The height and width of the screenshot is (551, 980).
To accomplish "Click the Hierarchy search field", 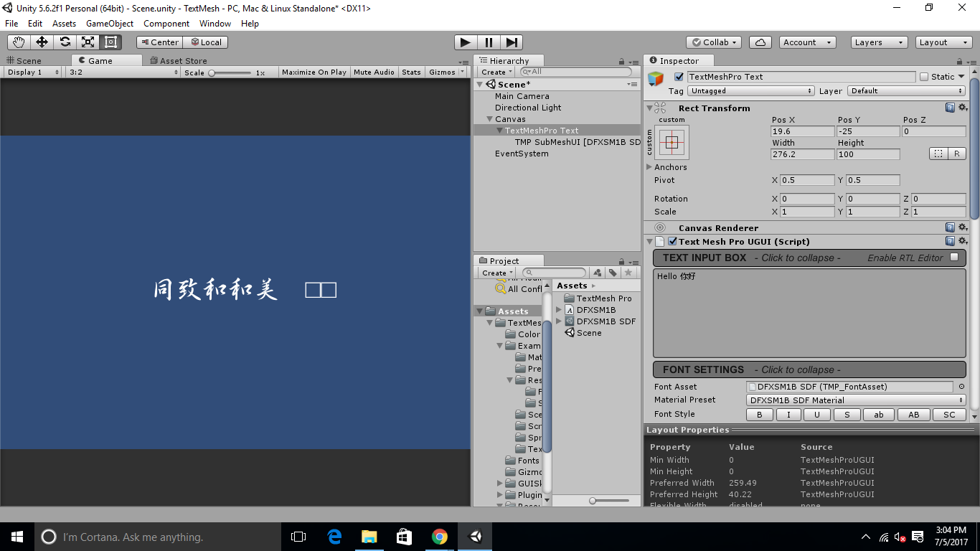I will coord(575,72).
